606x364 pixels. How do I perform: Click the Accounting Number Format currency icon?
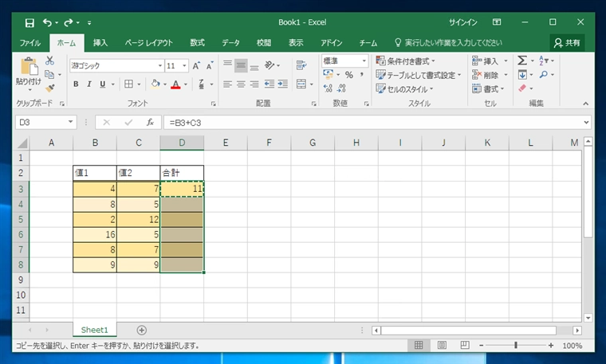pyautogui.click(x=329, y=74)
